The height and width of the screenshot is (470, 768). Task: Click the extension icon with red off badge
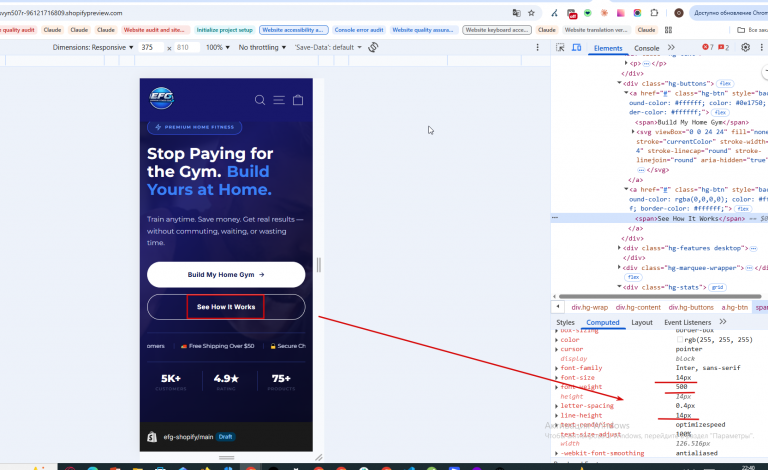coord(572,14)
